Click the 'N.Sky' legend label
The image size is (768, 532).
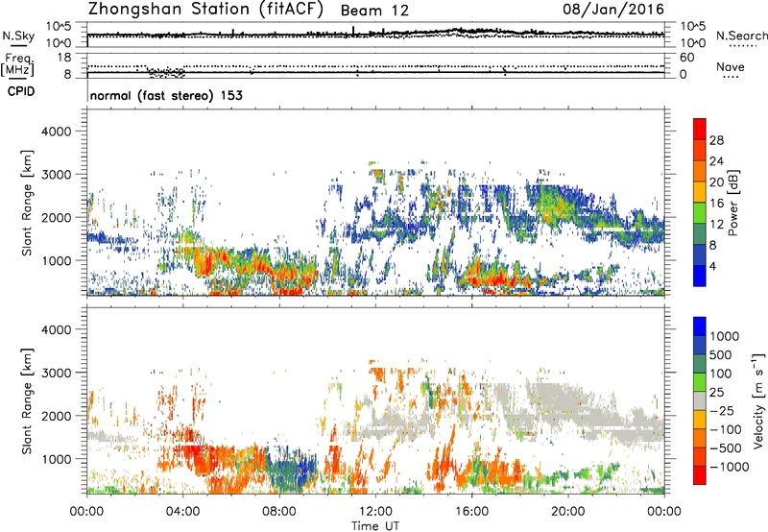coord(18,36)
